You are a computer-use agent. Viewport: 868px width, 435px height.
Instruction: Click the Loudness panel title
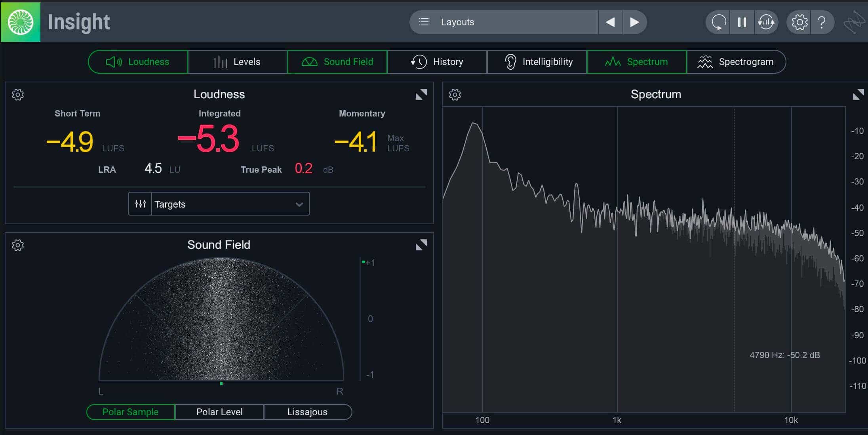(x=219, y=94)
